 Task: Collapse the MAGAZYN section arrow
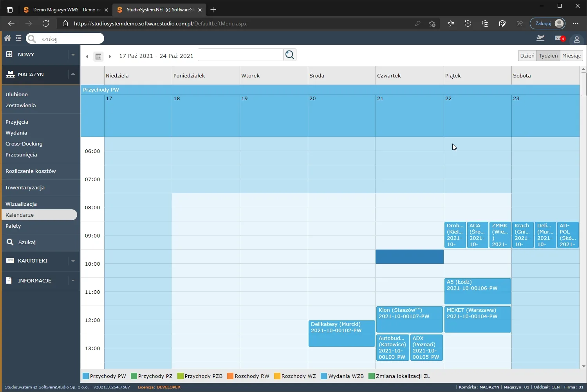[73, 74]
